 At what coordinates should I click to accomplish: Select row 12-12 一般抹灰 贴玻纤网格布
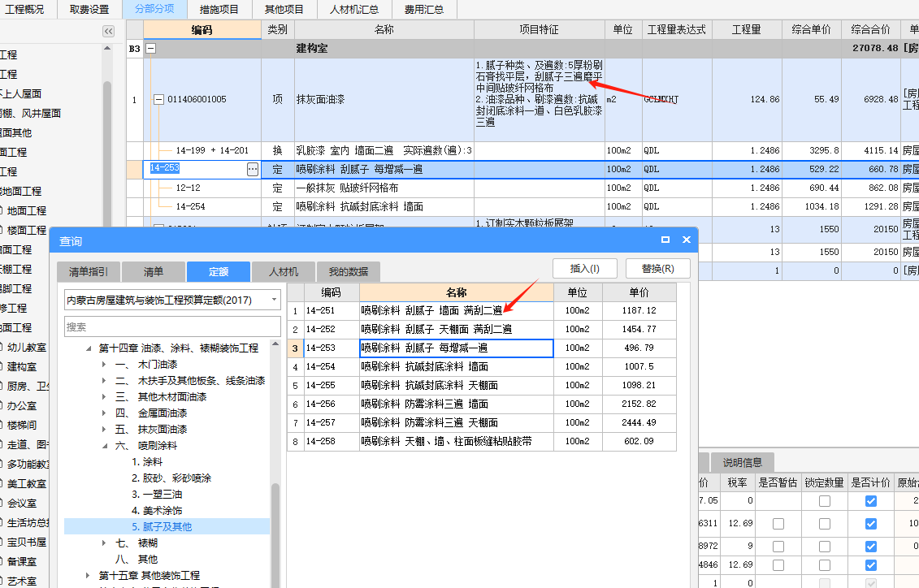click(x=522, y=188)
